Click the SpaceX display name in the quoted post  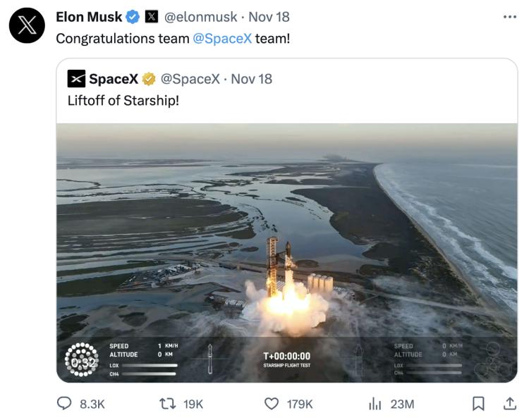point(113,79)
